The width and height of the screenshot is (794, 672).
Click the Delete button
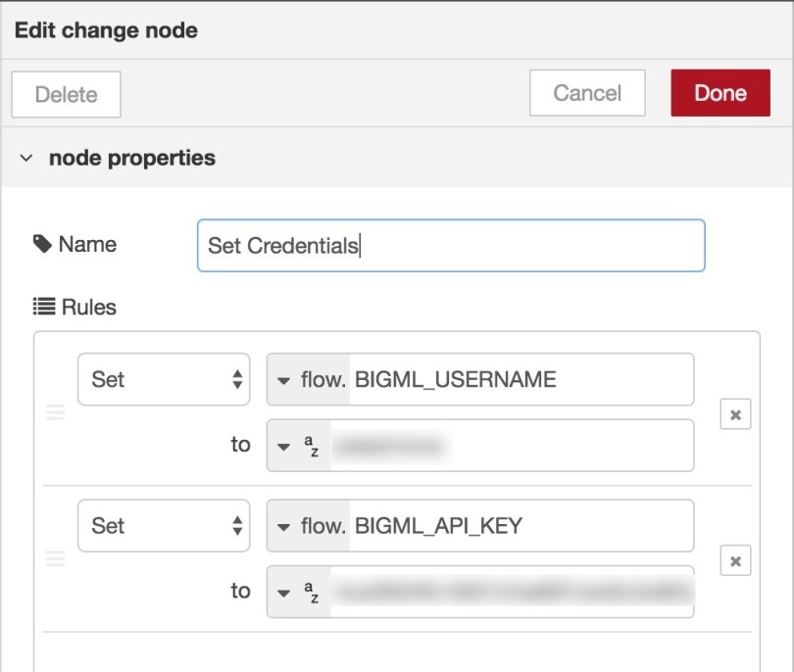[x=66, y=95]
